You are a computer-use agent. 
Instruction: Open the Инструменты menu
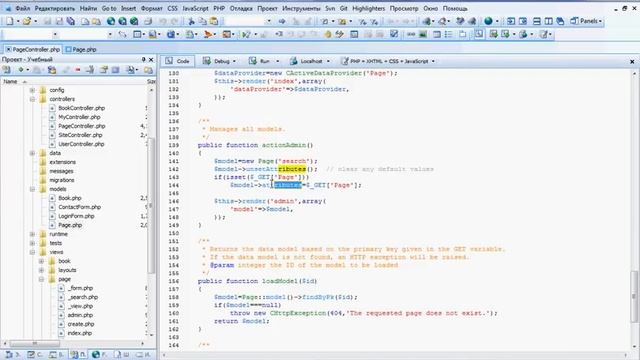click(301, 8)
